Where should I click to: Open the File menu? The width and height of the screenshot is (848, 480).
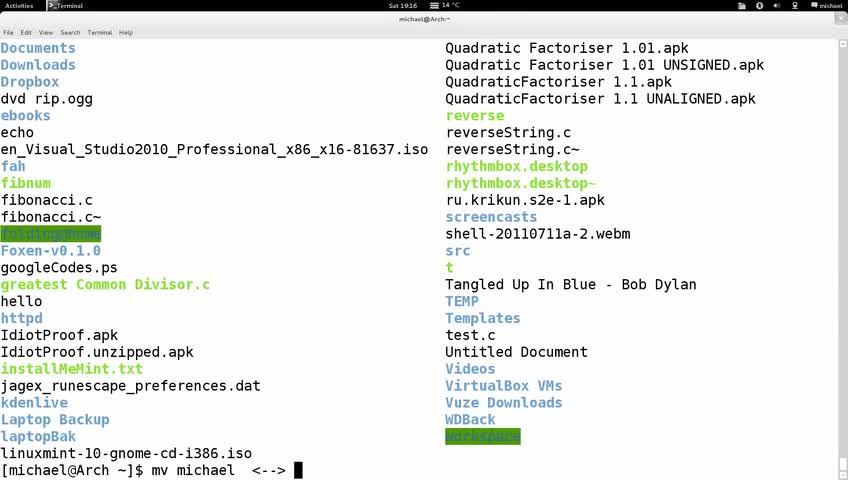click(8, 32)
